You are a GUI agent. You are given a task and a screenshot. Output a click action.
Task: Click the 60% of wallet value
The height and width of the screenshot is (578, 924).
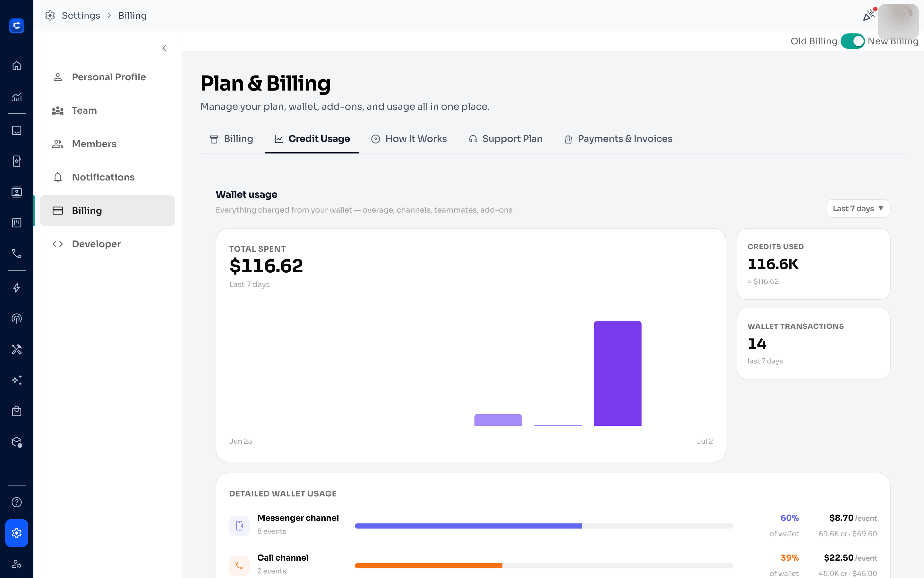[789, 518]
